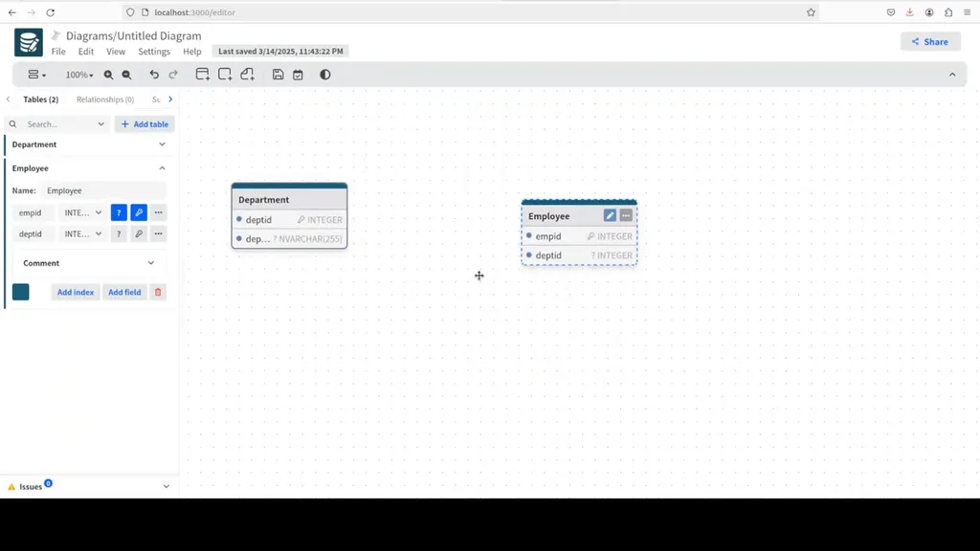This screenshot has height=551, width=980.
Task: Open the Edit menu
Action: (85, 52)
